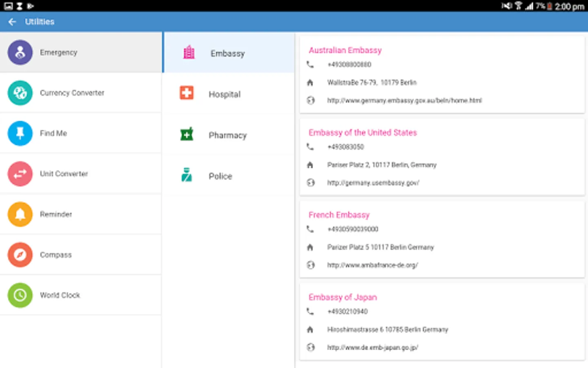
Task: Select the Pharmacy green icon
Action: pos(187,134)
